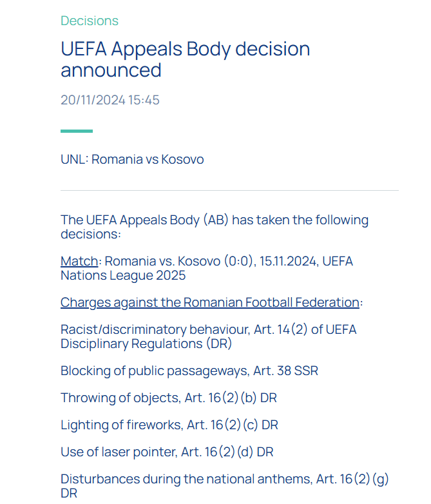Click the 20/11/2024 15:45 date stamp

pos(110,100)
